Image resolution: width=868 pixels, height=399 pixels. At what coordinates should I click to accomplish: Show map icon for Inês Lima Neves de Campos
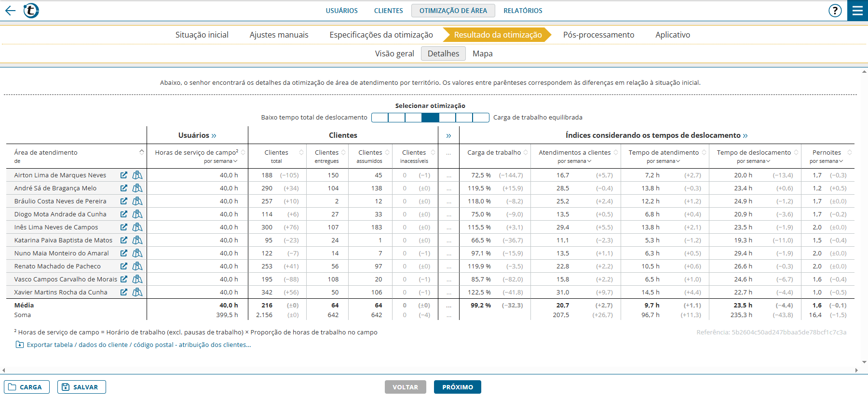click(137, 227)
